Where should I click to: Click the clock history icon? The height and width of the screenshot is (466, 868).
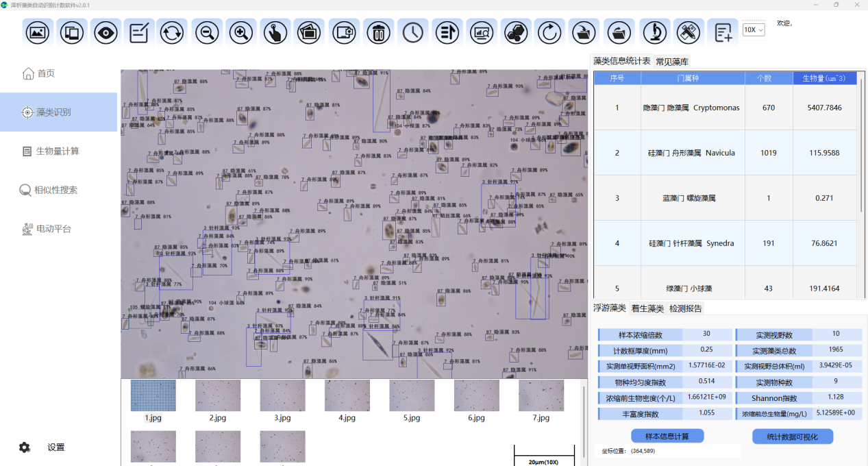[x=412, y=32]
